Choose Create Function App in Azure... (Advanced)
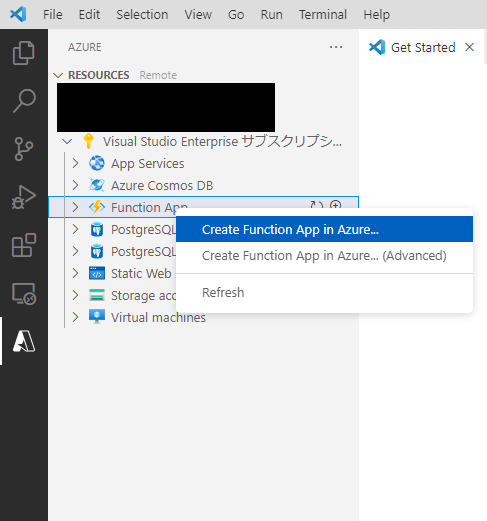 [324, 256]
